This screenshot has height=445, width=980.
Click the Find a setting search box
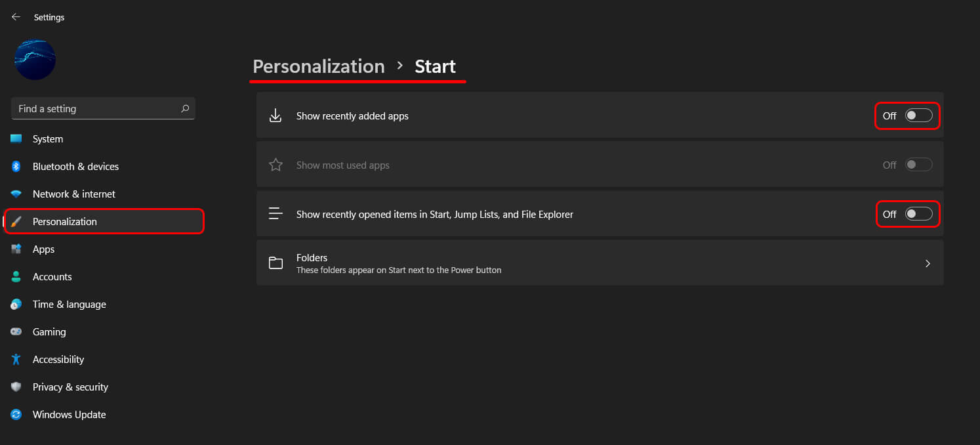[103, 109]
